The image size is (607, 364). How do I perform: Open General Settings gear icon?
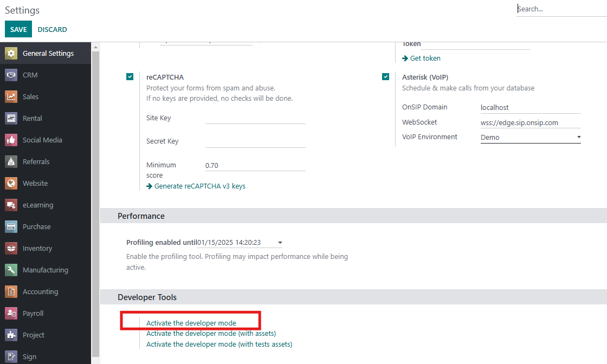[11, 54]
